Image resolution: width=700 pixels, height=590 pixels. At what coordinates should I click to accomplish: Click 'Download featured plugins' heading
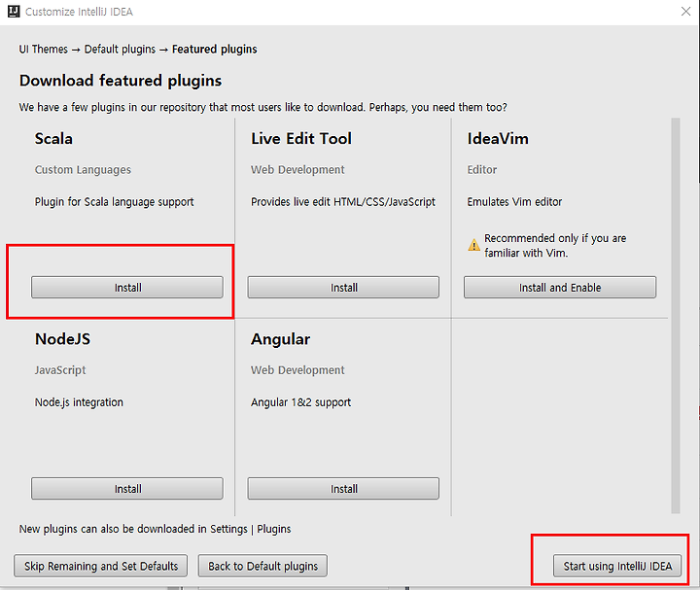(121, 81)
